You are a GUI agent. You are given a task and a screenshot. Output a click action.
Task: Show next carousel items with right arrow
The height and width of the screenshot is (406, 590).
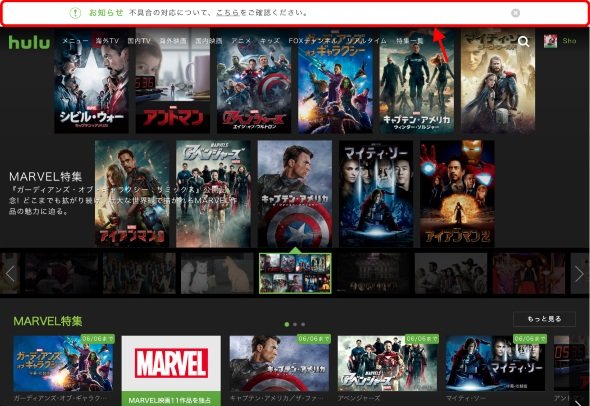(579, 274)
